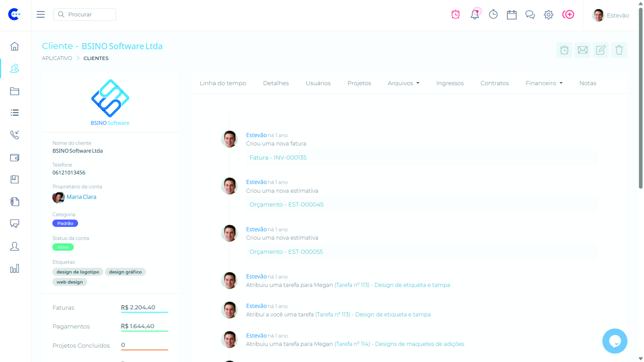Switch to the Contratos tab
Viewport: 644px width, 362px height.
pos(494,83)
